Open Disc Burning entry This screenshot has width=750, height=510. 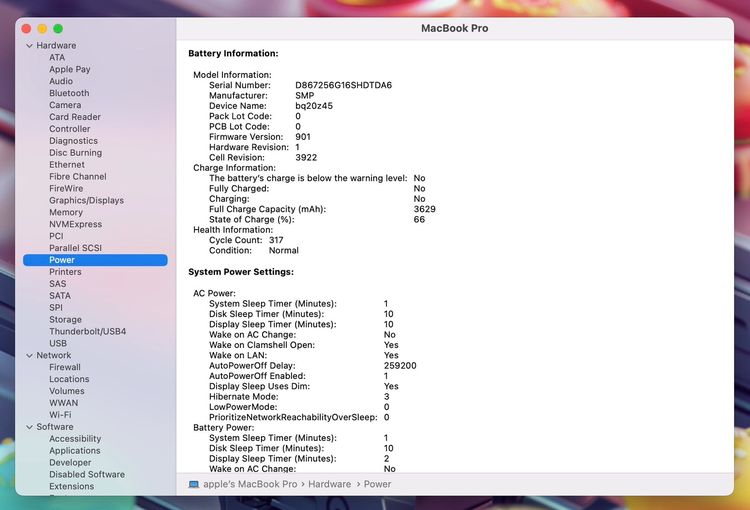click(x=76, y=153)
